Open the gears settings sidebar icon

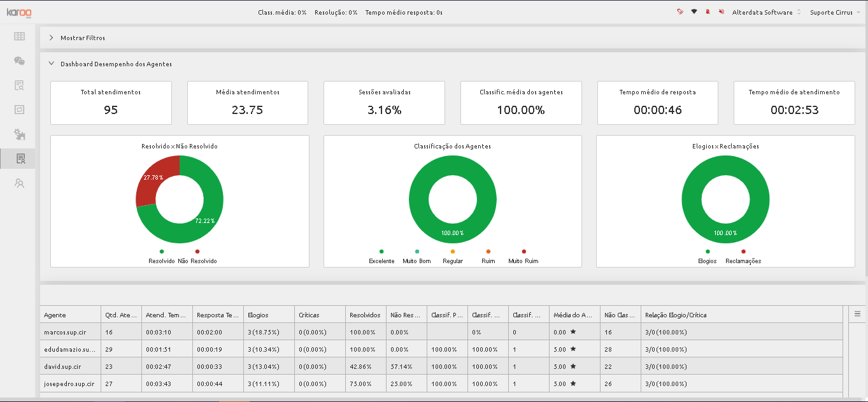(x=19, y=134)
